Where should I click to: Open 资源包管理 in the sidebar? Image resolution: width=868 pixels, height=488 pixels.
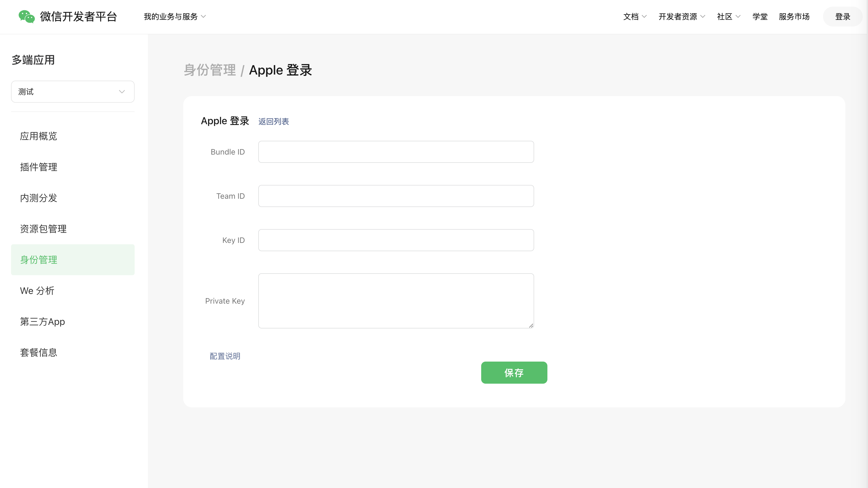(73, 229)
